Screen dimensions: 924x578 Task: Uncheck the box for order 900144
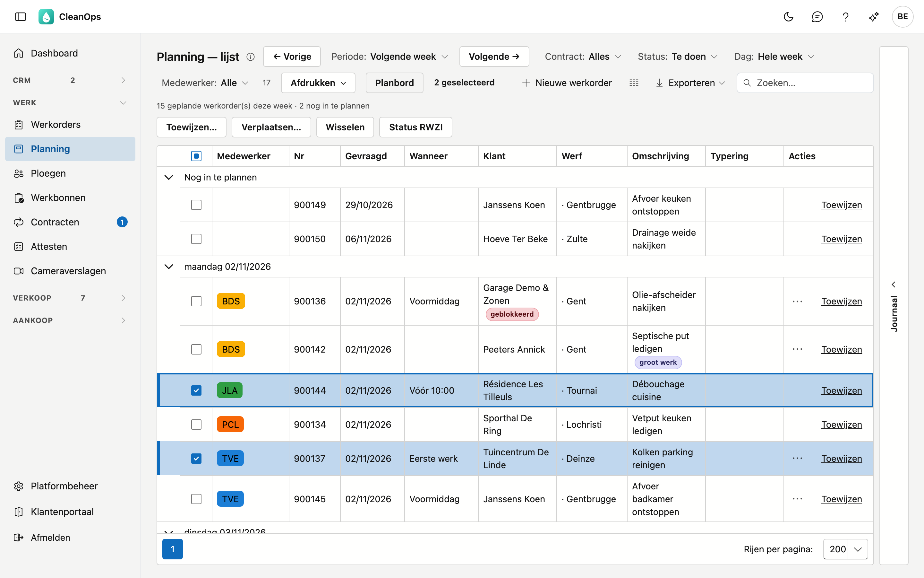click(196, 390)
